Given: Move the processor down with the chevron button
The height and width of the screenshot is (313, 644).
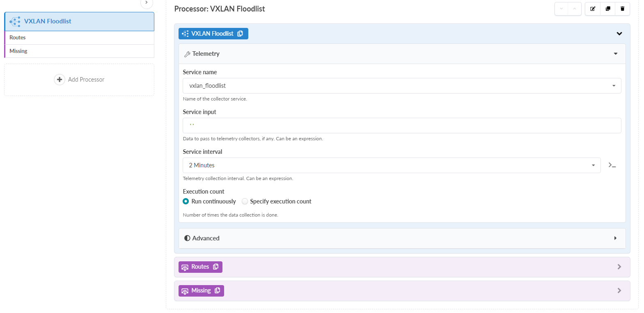Looking at the screenshot, I should pos(561,9).
